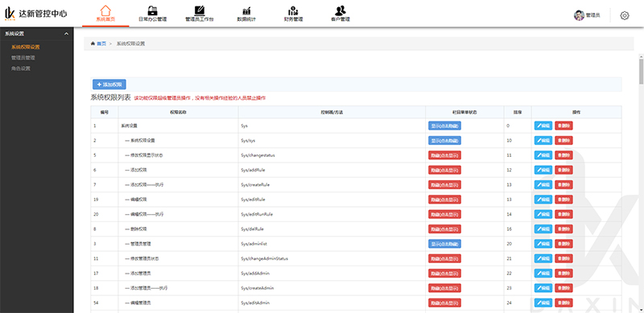Toggle menu status for the Sys/changestatus row
644x313 pixels.
pos(444,155)
